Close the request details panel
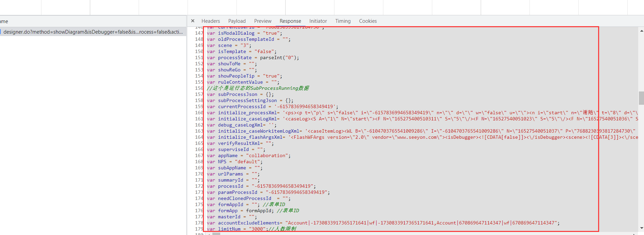The height and width of the screenshot is (235, 644). pyautogui.click(x=193, y=21)
